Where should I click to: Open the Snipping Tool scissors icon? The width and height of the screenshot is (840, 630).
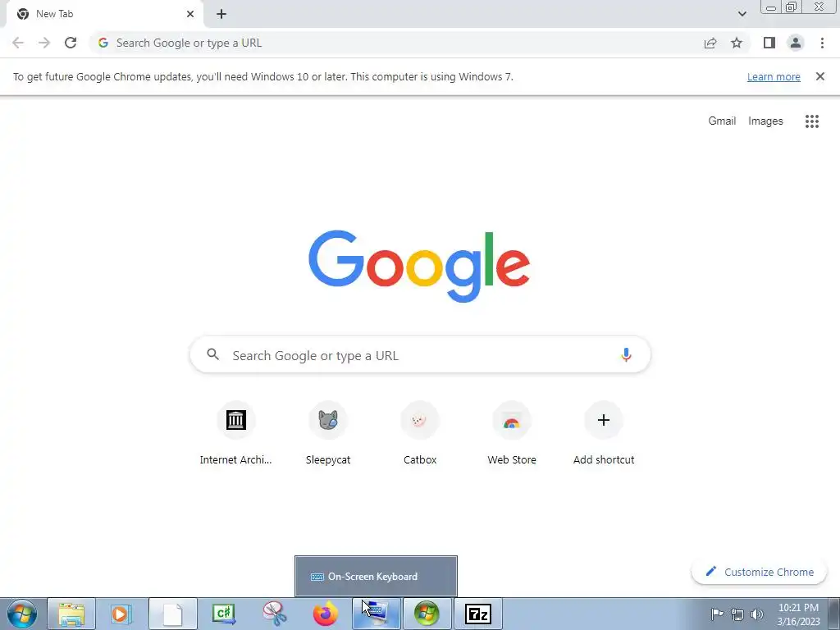pos(274,614)
